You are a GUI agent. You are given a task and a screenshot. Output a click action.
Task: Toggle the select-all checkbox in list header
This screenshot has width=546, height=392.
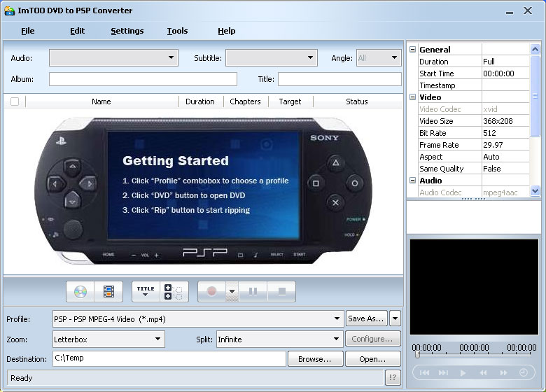pyautogui.click(x=15, y=101)
